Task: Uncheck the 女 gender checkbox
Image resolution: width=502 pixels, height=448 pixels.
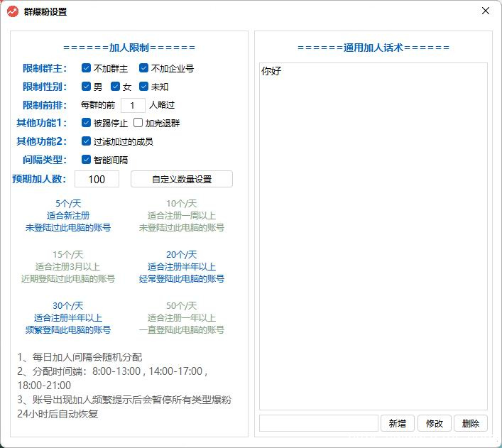Action: click(x=115, y=87)
